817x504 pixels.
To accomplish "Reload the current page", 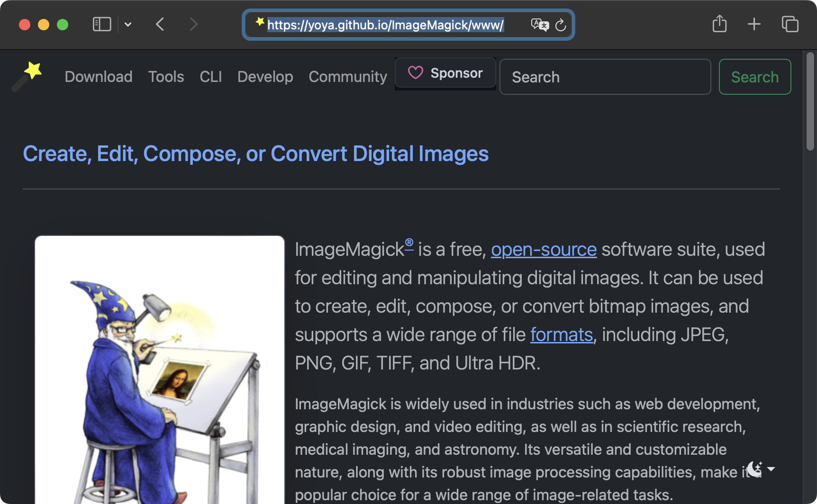I will [x=561, y=25].
